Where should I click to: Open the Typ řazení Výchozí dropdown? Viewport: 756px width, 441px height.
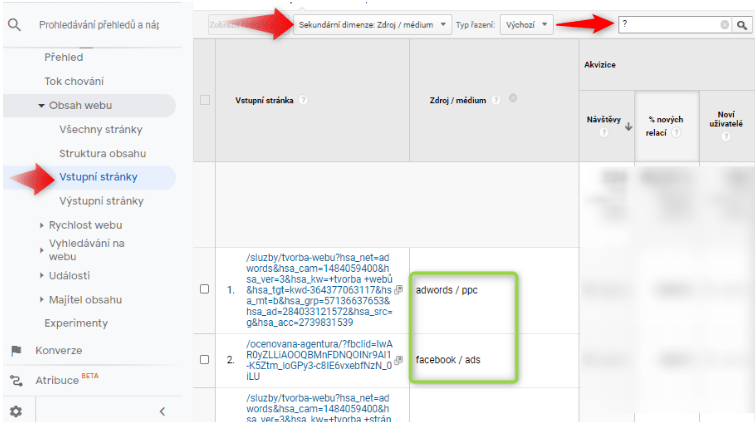[526, 25]
